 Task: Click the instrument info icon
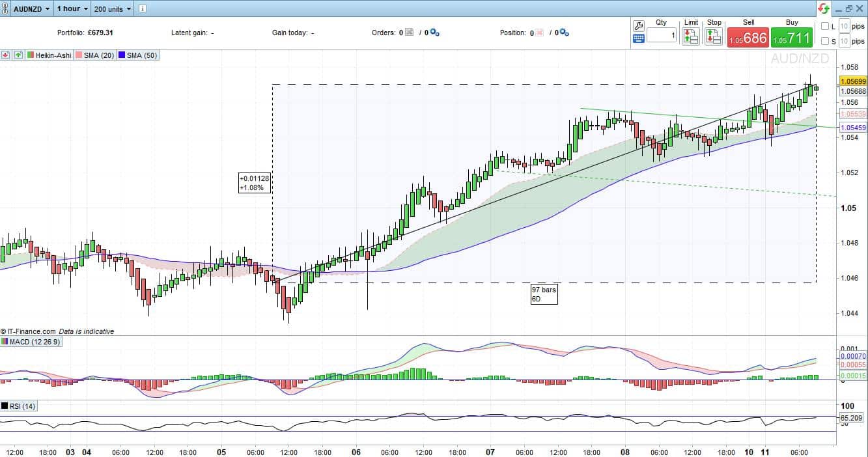coord(143,8)
